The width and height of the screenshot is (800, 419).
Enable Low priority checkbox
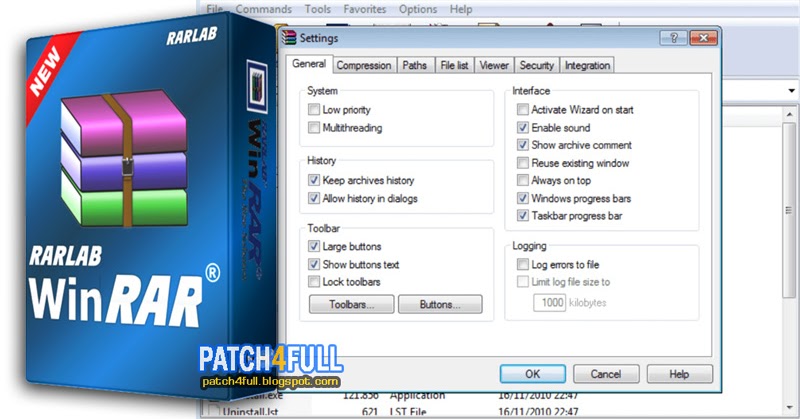314,109
